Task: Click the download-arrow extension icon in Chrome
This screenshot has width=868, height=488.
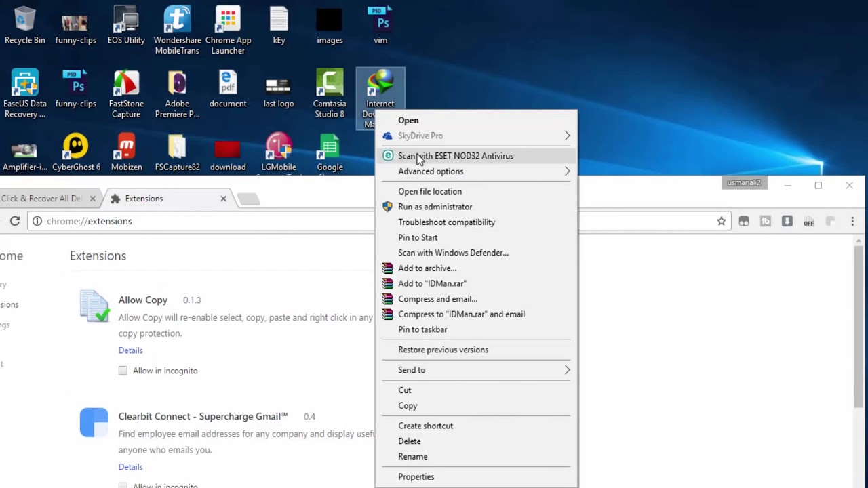Action: (787, 221)
